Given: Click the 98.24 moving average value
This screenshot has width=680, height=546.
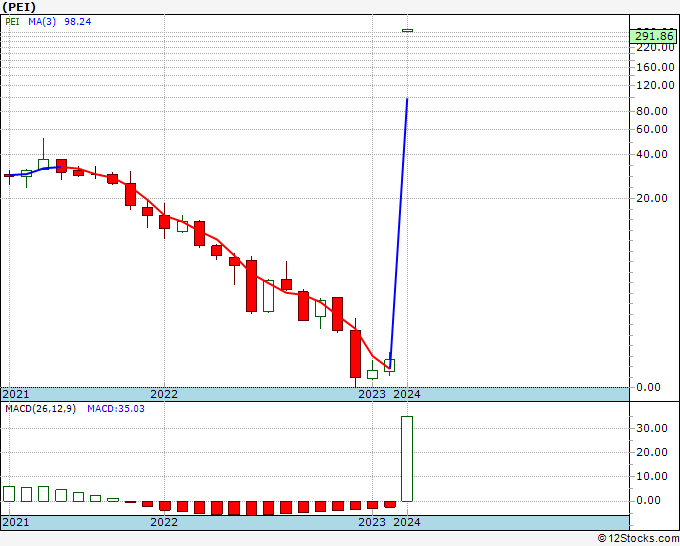Looking at the screenshot, I should click(78, 21).
